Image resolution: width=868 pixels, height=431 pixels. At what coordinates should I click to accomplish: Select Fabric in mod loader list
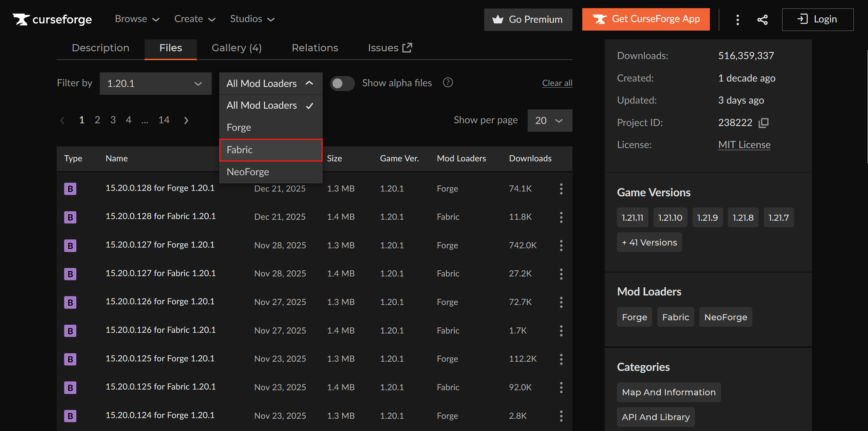[x=270, y=150]
